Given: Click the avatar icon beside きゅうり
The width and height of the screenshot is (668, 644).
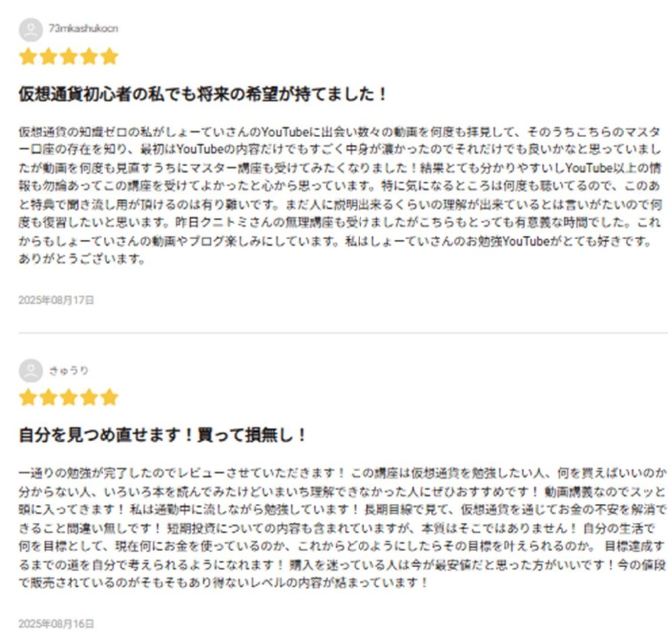Looking at the screenshot, I should click(31, 371).
